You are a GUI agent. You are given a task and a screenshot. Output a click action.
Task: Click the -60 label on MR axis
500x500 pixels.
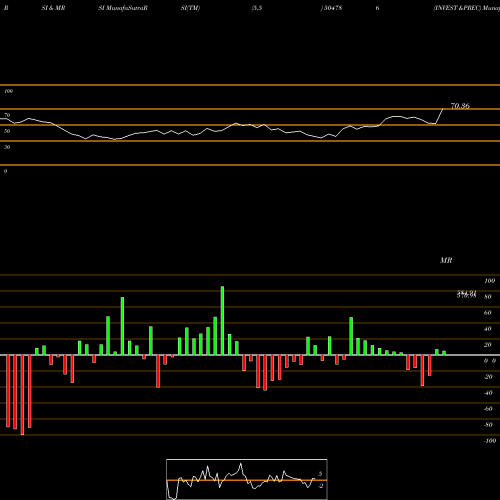point(488,409)
